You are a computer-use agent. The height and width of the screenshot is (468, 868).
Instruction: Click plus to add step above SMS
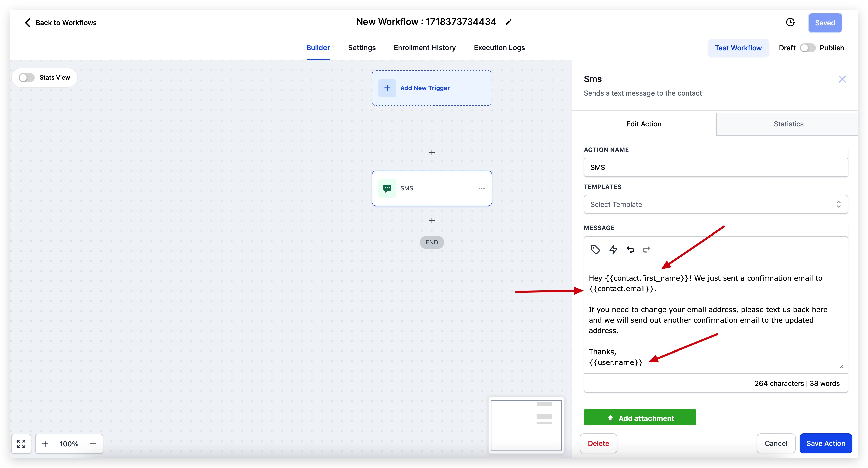tap(432, 153)
